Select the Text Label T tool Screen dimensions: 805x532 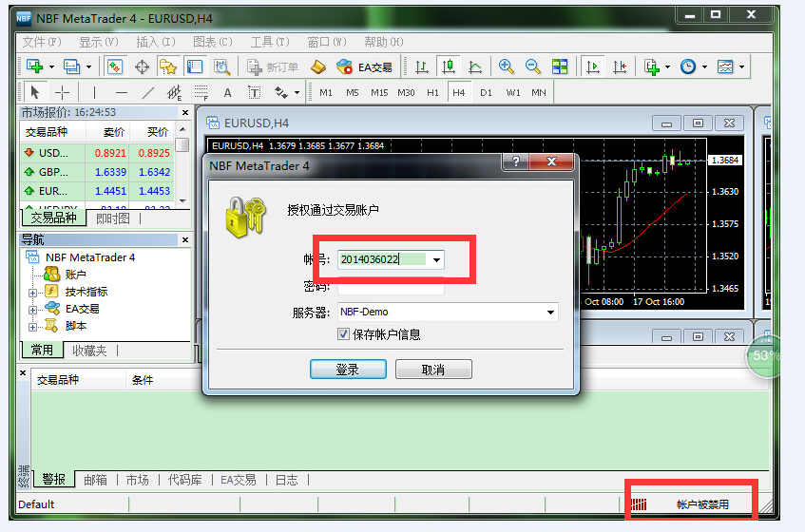(254, 92)
